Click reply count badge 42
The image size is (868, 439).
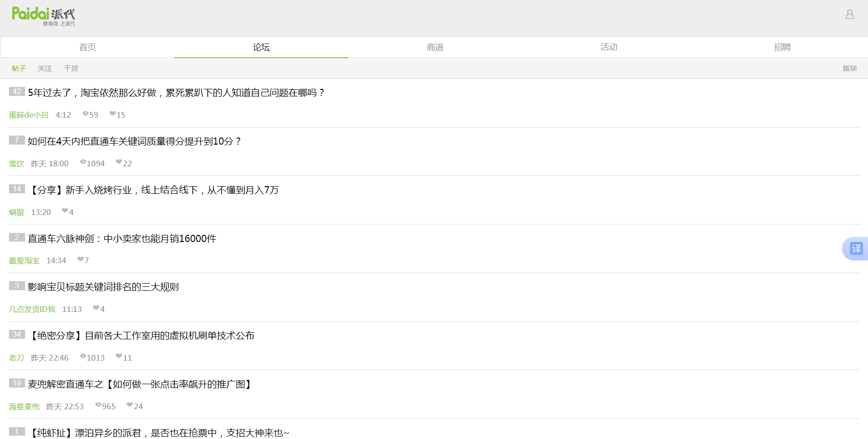coord(17,92)
